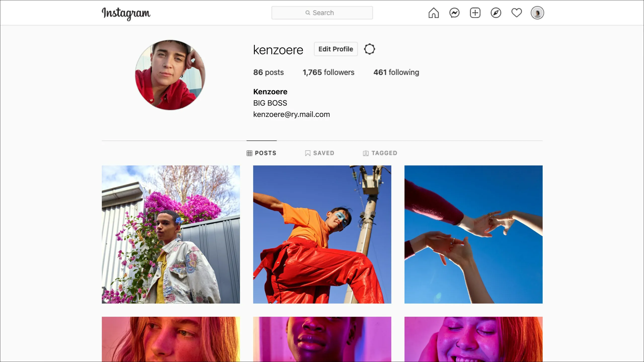Viewport: 644px width, 362px height.
Task: Switch to the Posts tab
Action: click(x=261, y=153)
